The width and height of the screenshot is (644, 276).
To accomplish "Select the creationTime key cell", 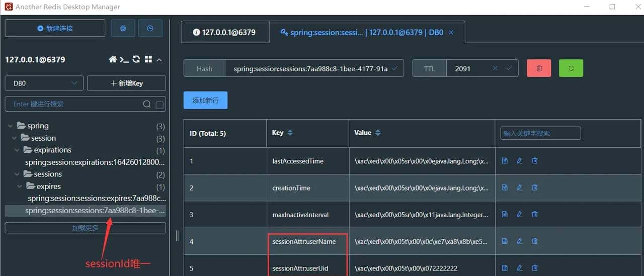I will (307, 188).
